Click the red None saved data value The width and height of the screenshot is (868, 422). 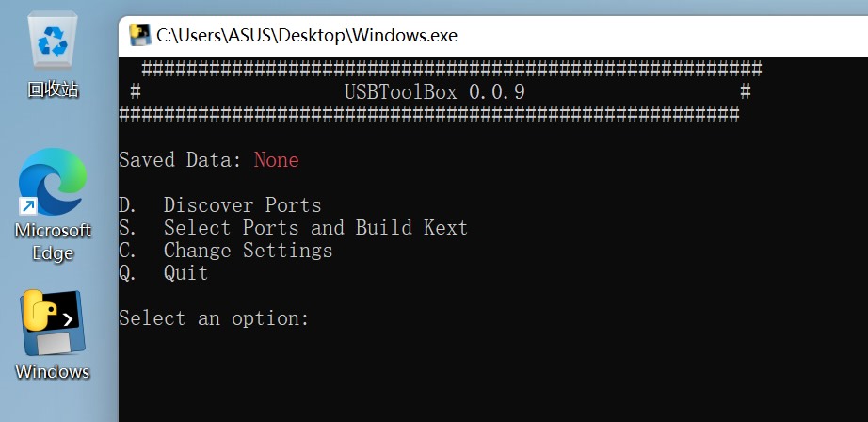[276, 160]
